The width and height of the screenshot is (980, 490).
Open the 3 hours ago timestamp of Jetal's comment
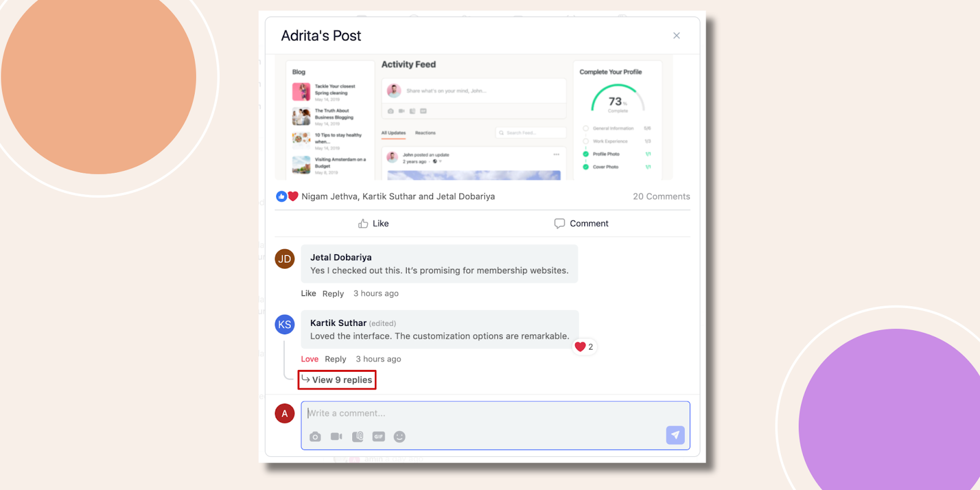[x=376, y=293]
